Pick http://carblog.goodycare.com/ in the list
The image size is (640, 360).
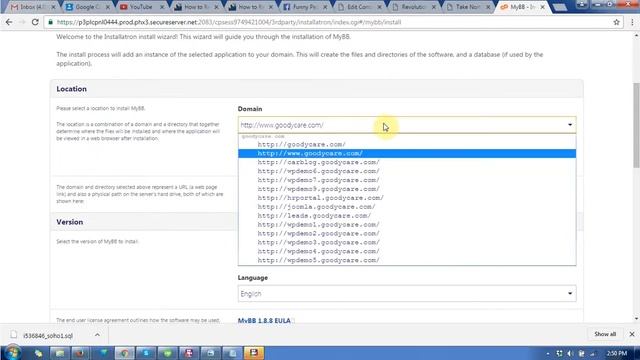pyautogui.click(x=407, y=162)
